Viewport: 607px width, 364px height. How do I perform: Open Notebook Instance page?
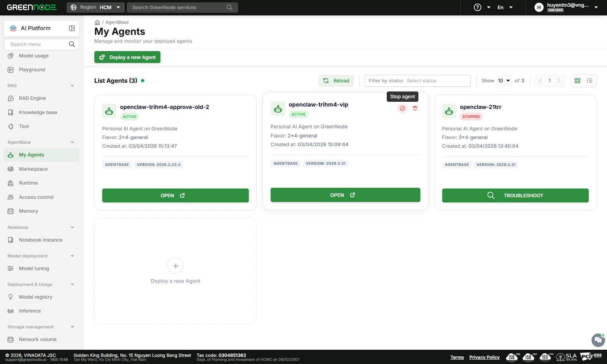(x=41, y=240)
